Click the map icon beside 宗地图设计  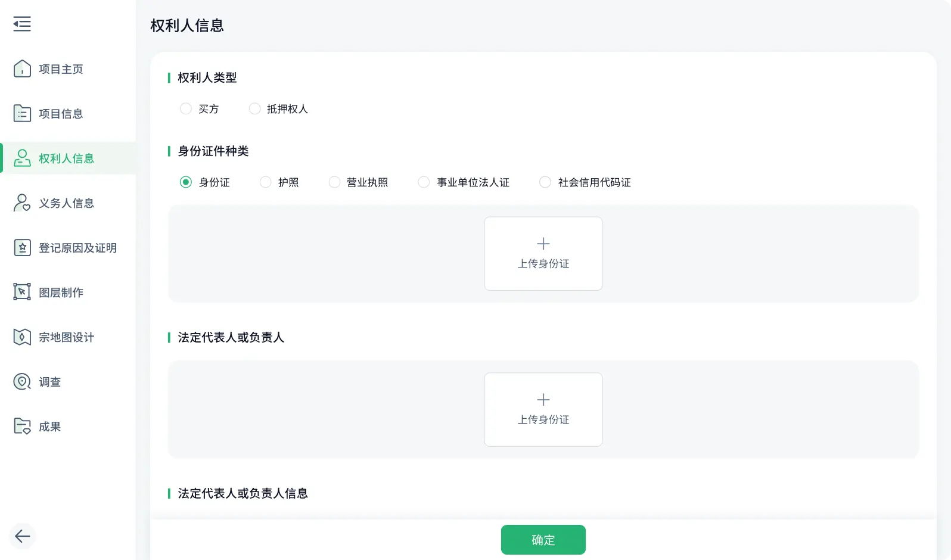click(22, 337)
